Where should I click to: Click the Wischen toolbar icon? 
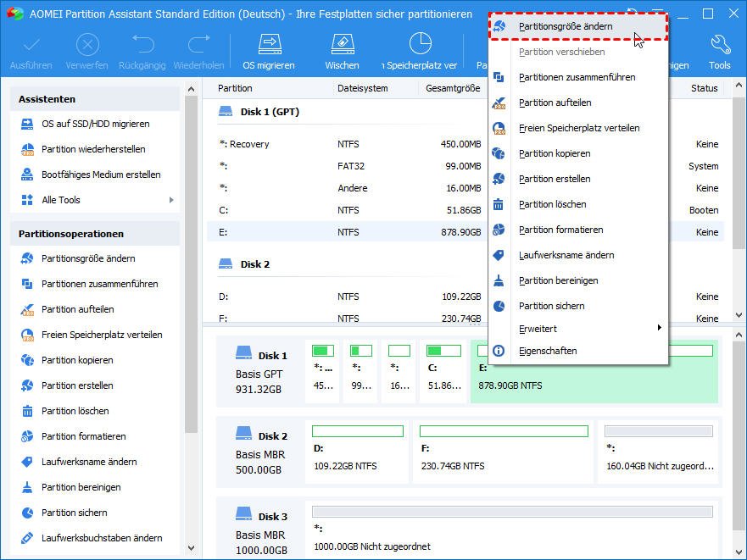pyautogui.click(x=342, y=45)
